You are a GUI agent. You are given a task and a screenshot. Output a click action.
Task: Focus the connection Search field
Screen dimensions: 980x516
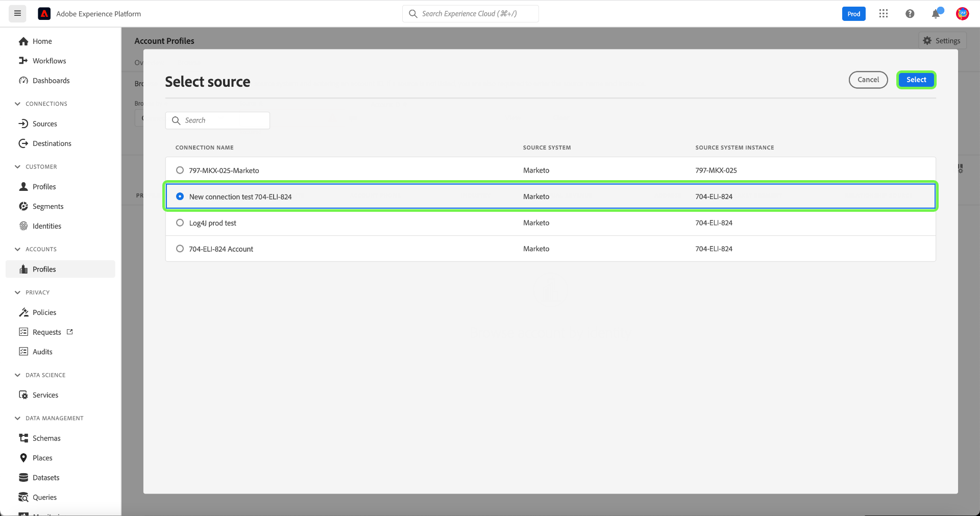[x=217, y=120]
